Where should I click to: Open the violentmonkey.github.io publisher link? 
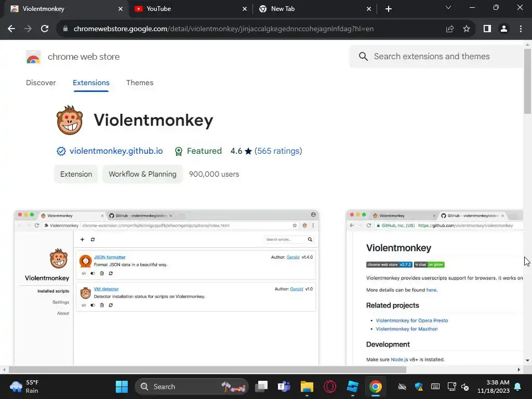coord(116,151)
